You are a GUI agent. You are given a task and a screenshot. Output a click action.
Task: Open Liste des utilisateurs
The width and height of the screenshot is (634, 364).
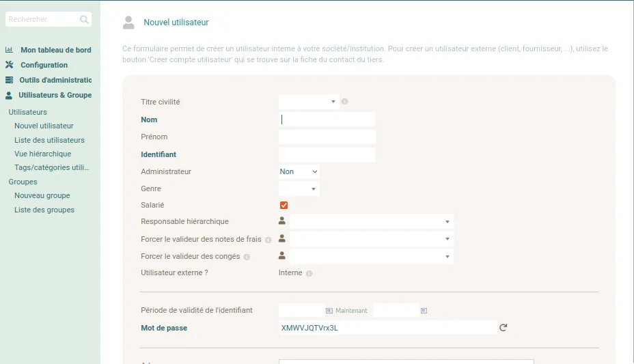tap(49, 140)
